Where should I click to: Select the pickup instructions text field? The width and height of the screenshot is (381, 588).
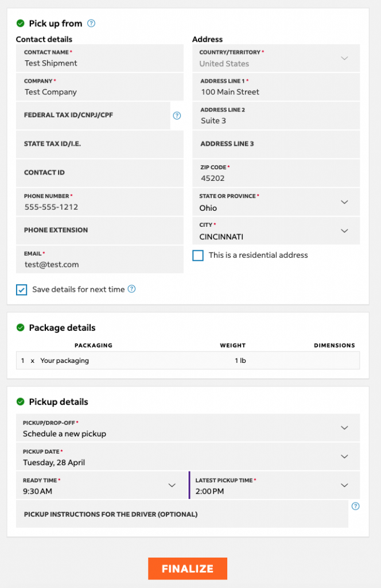pos(182,514)
